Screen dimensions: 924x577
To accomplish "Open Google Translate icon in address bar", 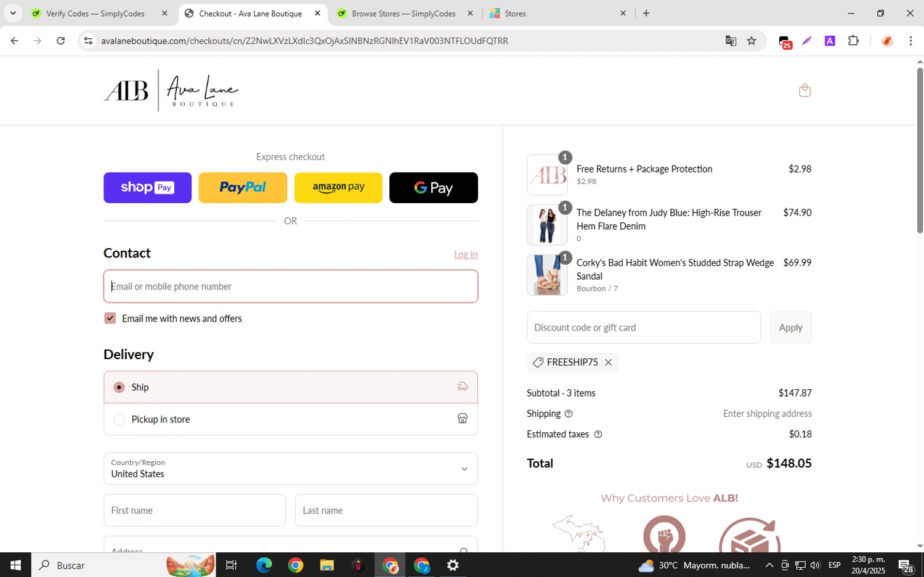I will point(731,41).
